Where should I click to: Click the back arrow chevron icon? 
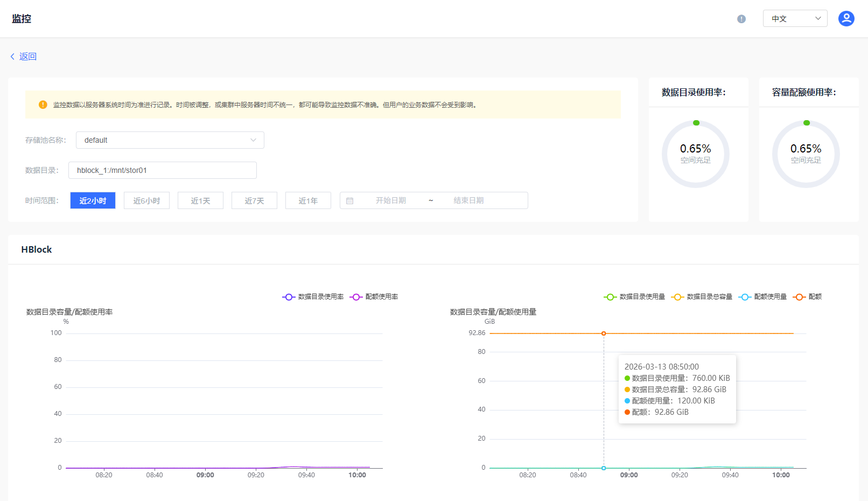point(12,57)
